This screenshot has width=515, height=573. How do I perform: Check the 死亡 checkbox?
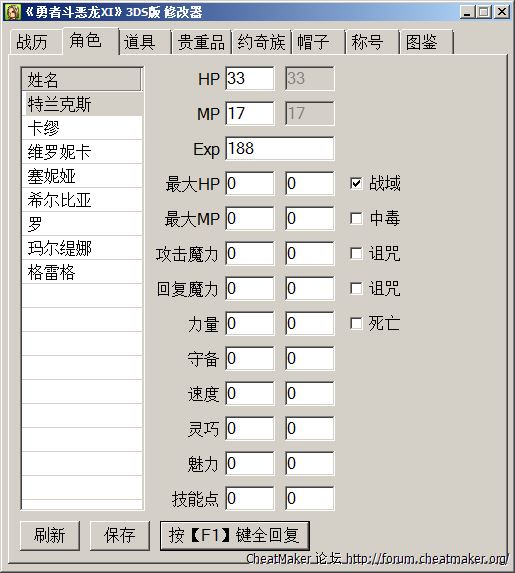pyautogui.click(x=356, y=323)
